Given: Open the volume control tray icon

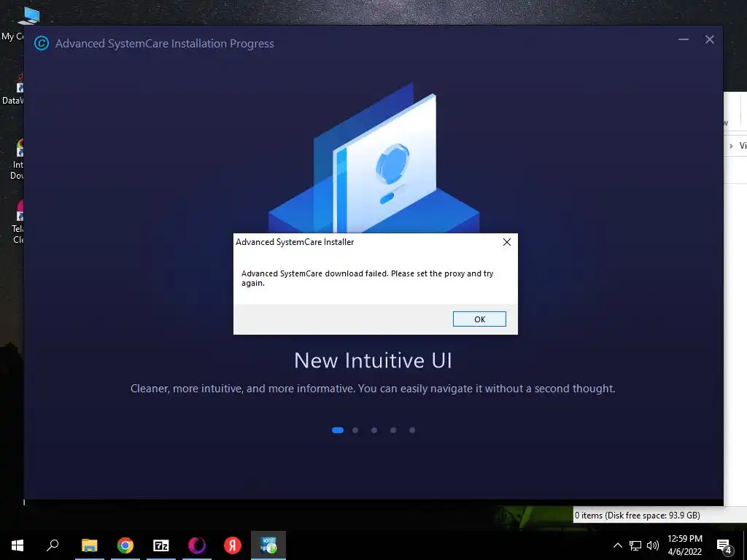Looking at the screenshot, I should point(653,545).
